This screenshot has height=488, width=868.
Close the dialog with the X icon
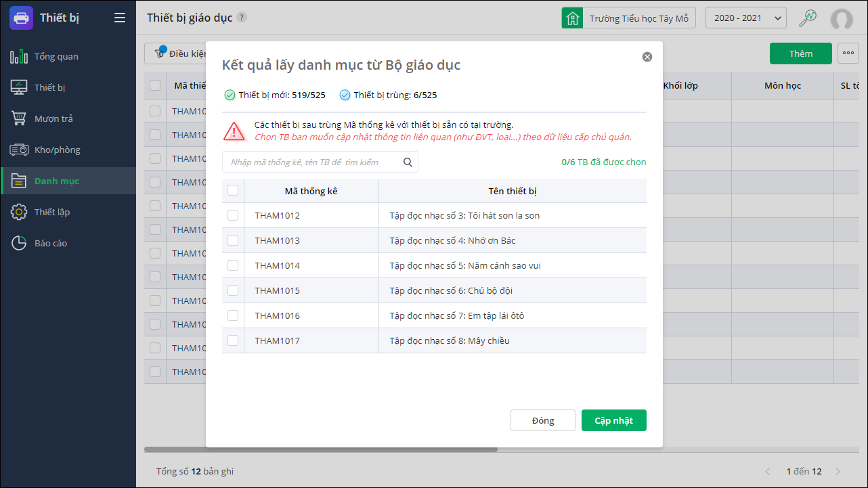tap(647, 57)
